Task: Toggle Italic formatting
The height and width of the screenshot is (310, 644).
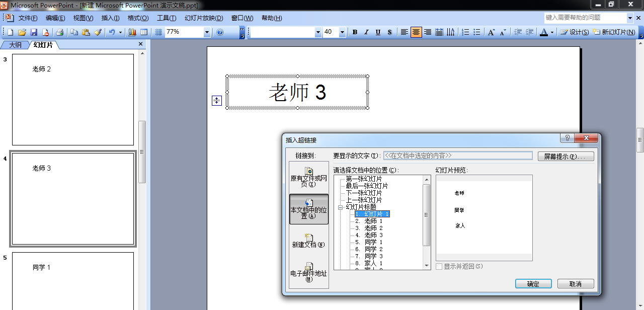Action: (366, 32)
